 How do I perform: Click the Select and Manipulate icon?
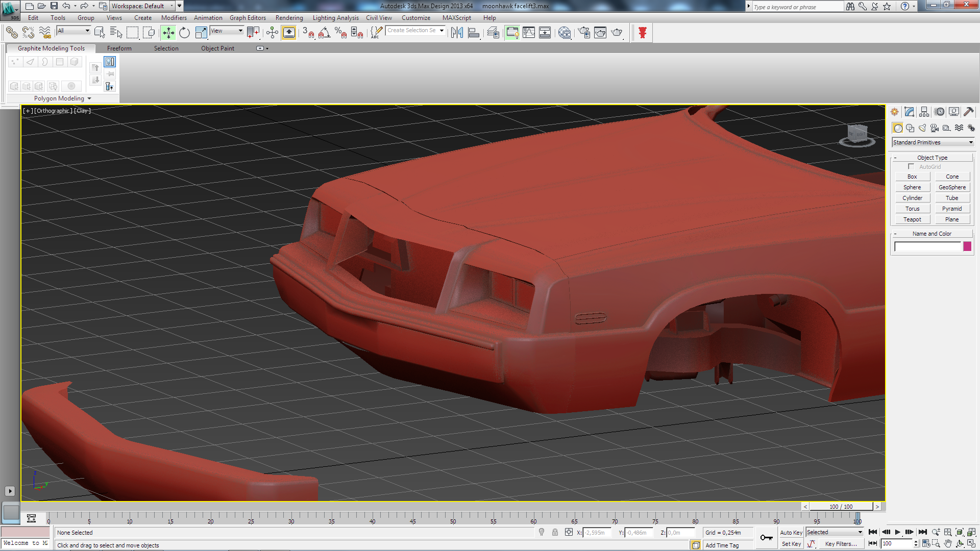click(272, 33)
